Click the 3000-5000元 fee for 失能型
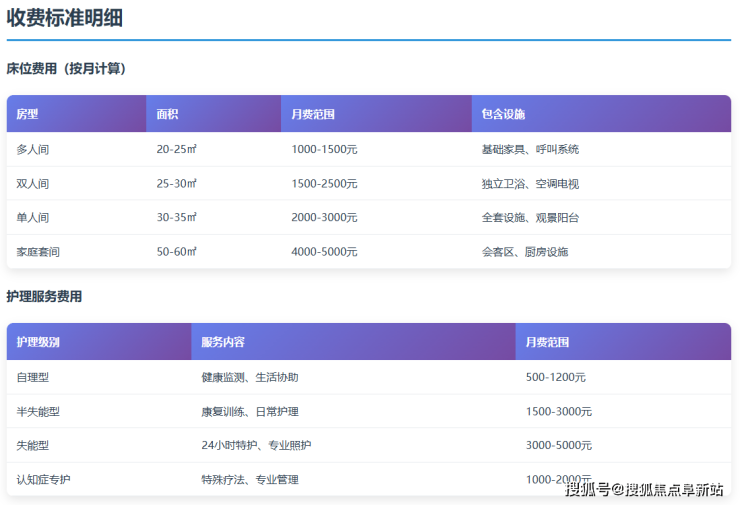Image resolution: width=740 pixels, height=505 pixels. 558,446
